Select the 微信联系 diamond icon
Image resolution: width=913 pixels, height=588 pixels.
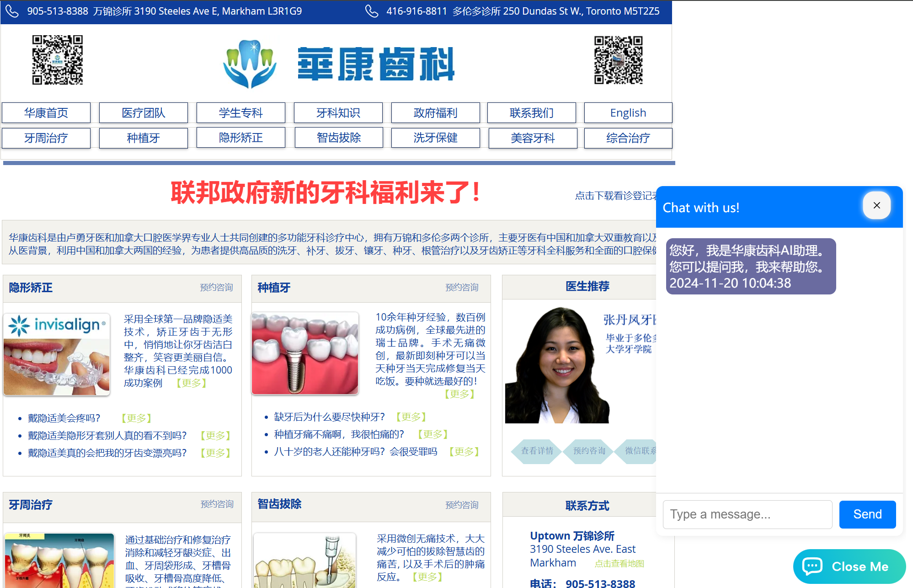[641, 451]
